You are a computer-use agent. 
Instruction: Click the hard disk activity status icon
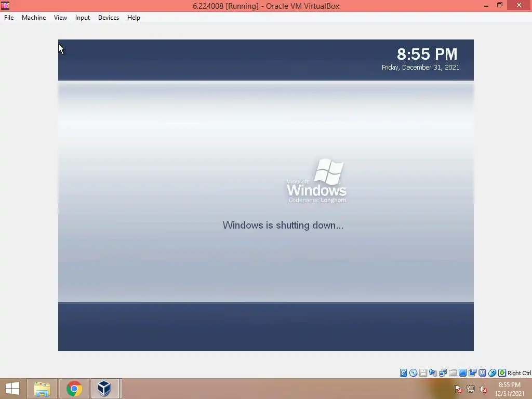(403, 373)
